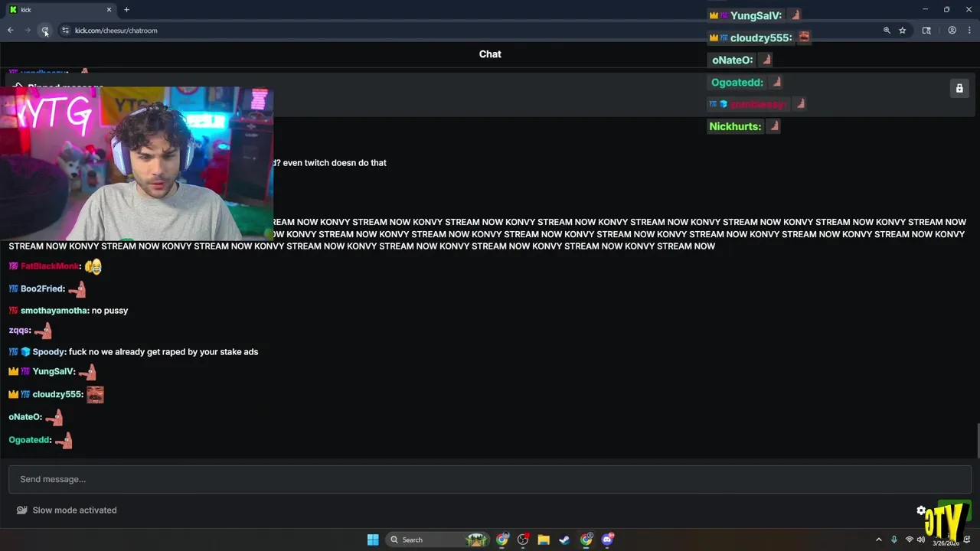
Task: Open the Windows Start menu
Action: pos(373,540)
